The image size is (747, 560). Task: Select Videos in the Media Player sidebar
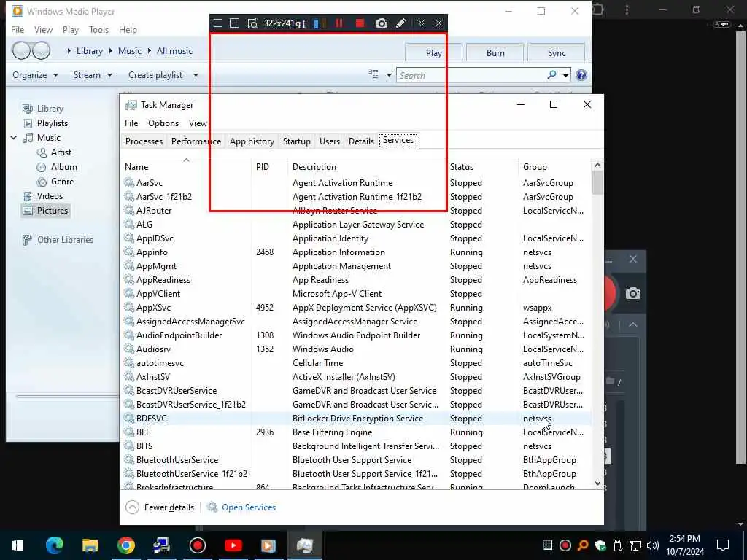pyautogui.click(x=50, y=195)
